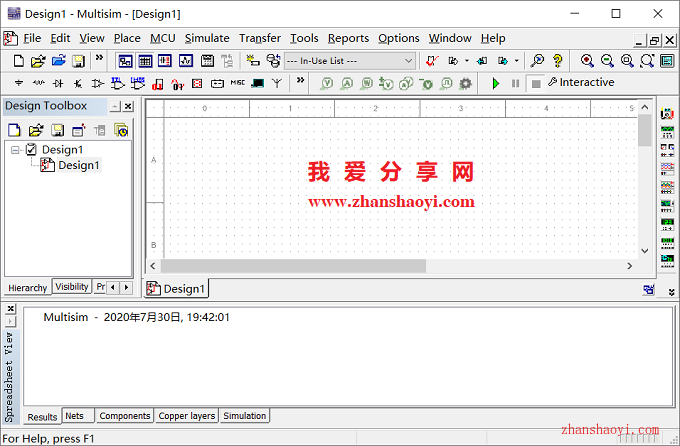680x446 pixels.
Task: Place a Transistor component
Action: point(78,83)
